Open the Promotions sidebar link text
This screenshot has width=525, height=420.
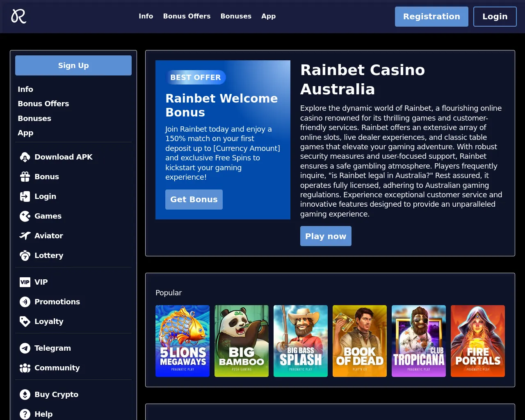(x=57, y=302)
